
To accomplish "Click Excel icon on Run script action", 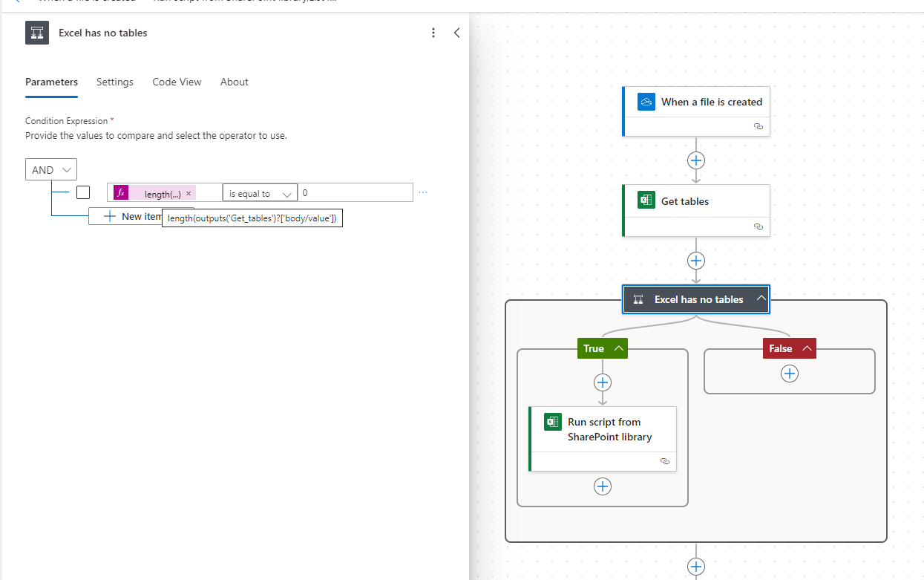I will pos(552,422).
